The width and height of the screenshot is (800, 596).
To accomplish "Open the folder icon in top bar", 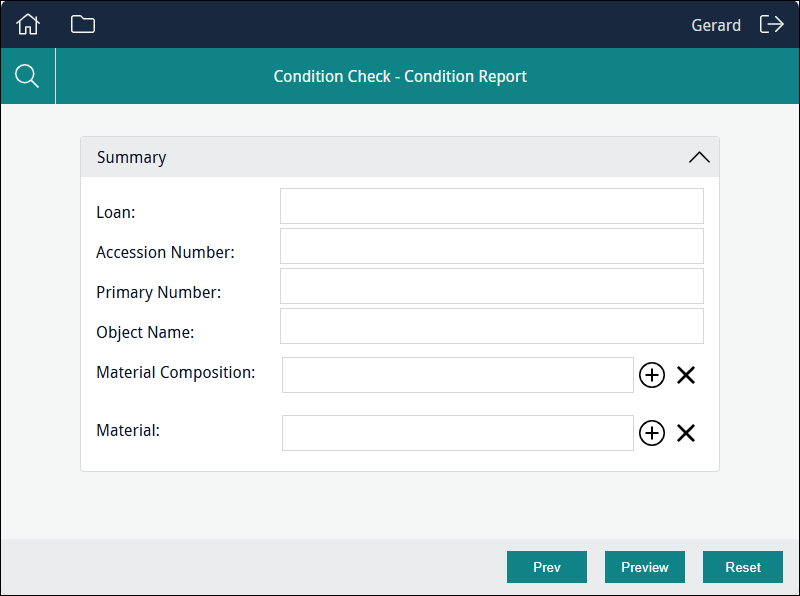I will point(83,25).
